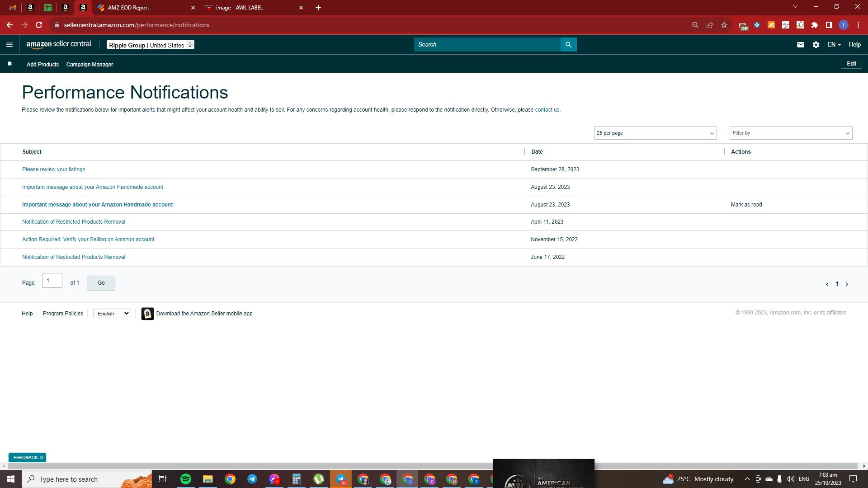The image size is (868, 488).
Task: Click the Amazon Seller Central logo
Action: [59, 44]
